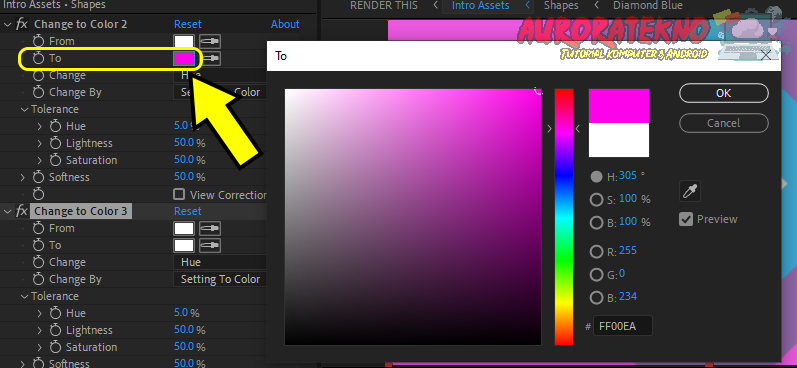Expand Hue tolerance in Change to Color 2
Viewport: 797px width, 368px height.
click(x=40, y=126)
